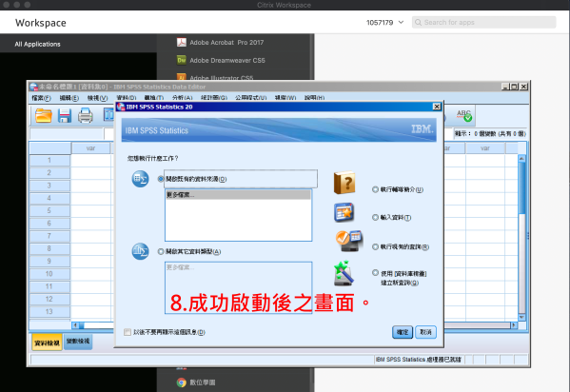The width and height of the screenshot is (570, 392).
Task: Select Database Wizard new query radio (Q)
Action: point(375,273)
